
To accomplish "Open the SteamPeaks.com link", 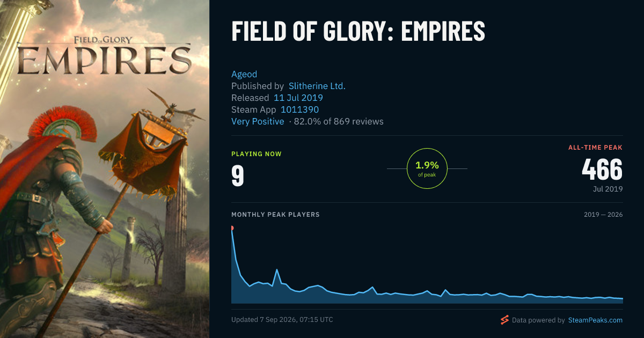I will pyautogui.click(x=595, y=320).
